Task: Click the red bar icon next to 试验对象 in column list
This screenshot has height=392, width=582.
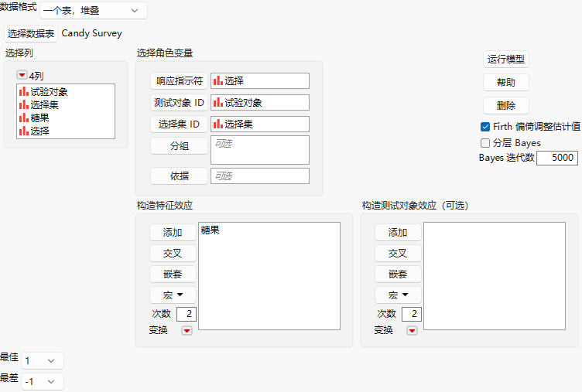Action: pyautogui.click(x=24, y=91)
